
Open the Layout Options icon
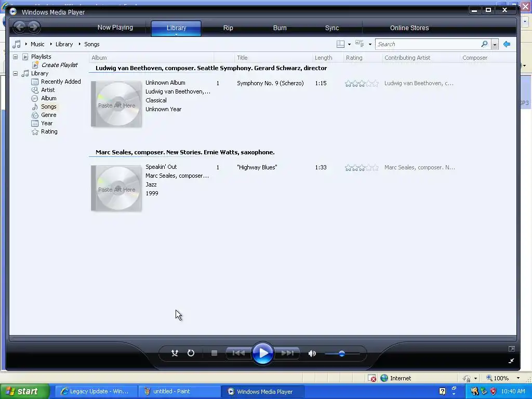(x=340, y=44)
